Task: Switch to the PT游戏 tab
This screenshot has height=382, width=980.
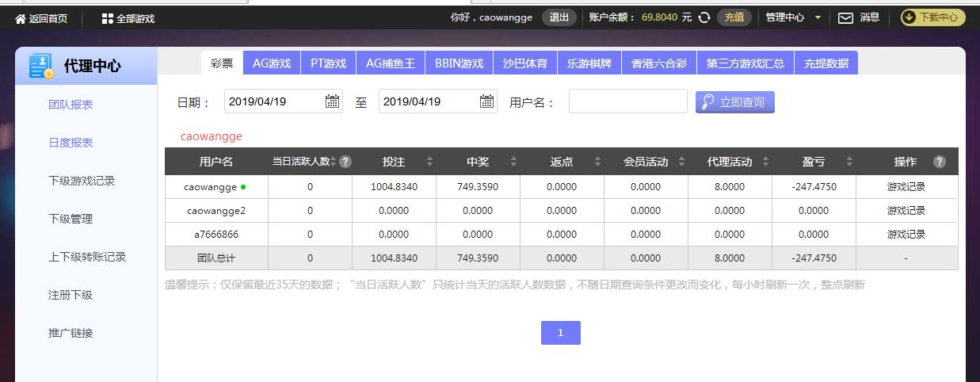Action: pos(328,63)
